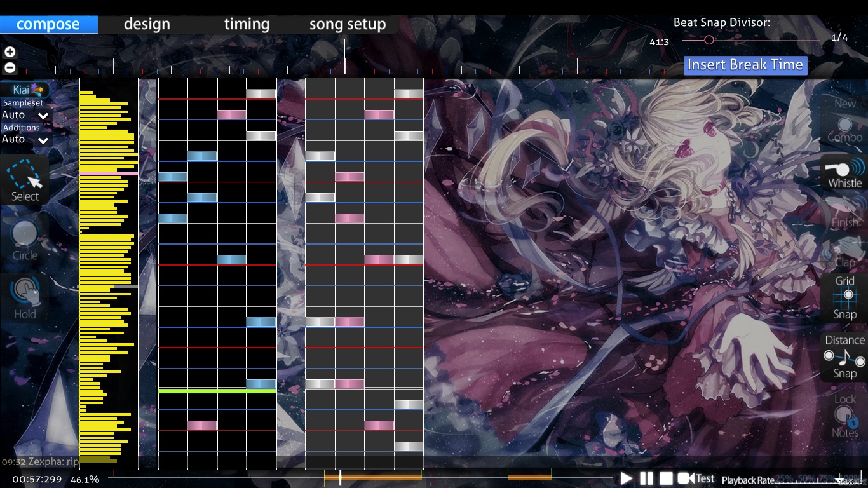The image size is (868, 488).
Task: Open the Sampleset dropdown
Action: click(x=25, y=115)
